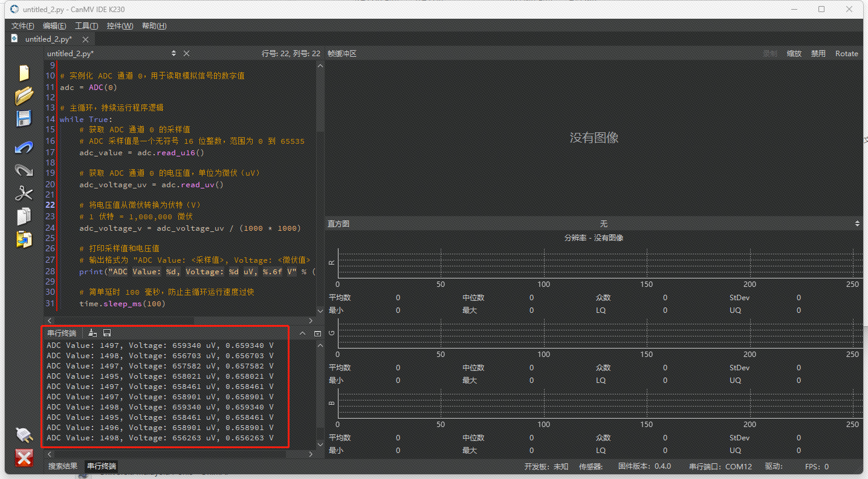Click the serial terminal horizontal scroll-right arrow
The image size is (868, 479).
pyautogui.click(x=311, y=454)
